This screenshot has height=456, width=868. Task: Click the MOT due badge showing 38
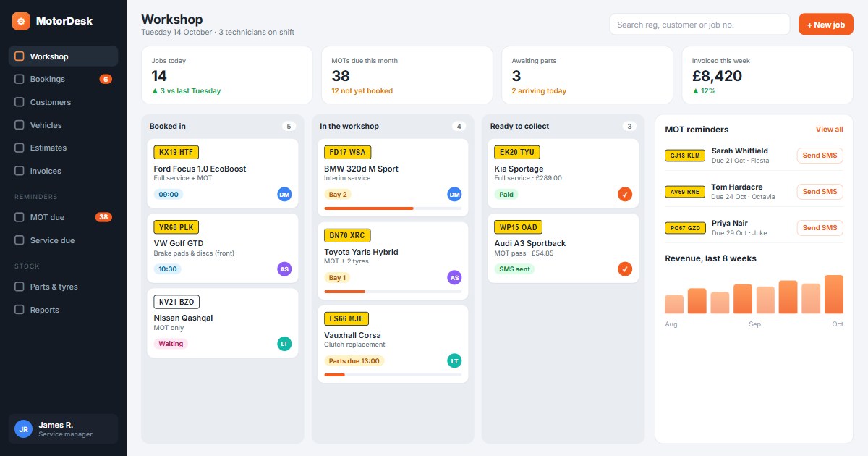click(x=103, y=217)
